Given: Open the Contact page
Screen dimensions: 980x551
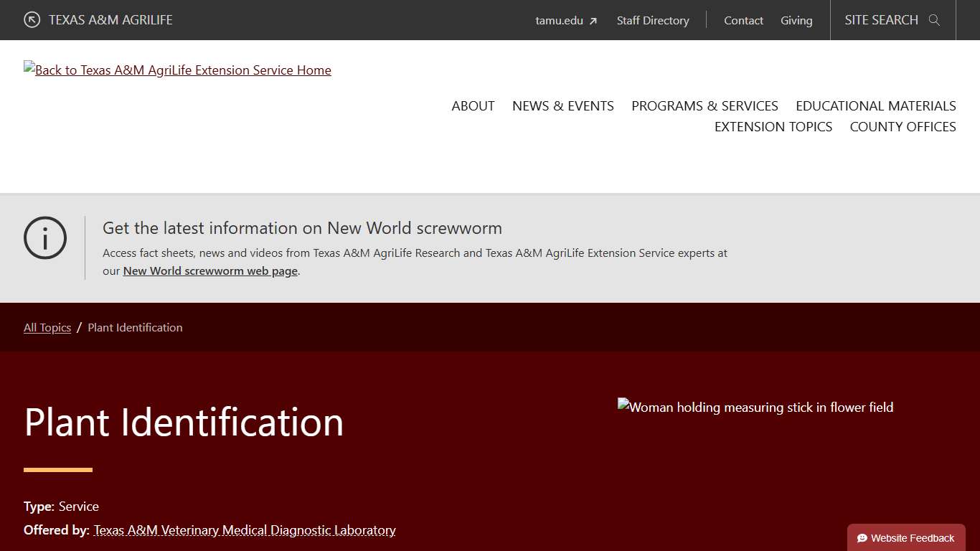Looking at the screenshot, I should coord(743,20).
